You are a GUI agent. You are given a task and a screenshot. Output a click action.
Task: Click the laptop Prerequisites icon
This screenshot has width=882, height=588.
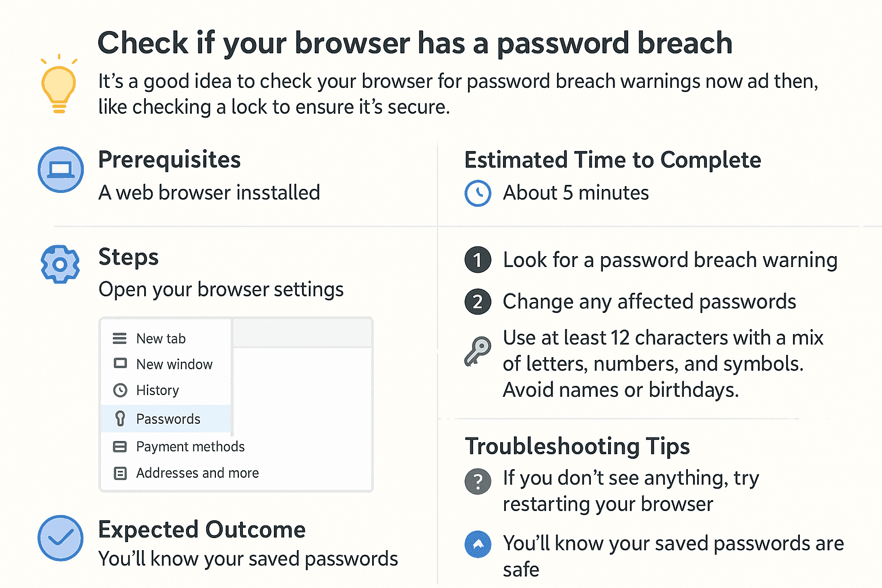(61, 170)
